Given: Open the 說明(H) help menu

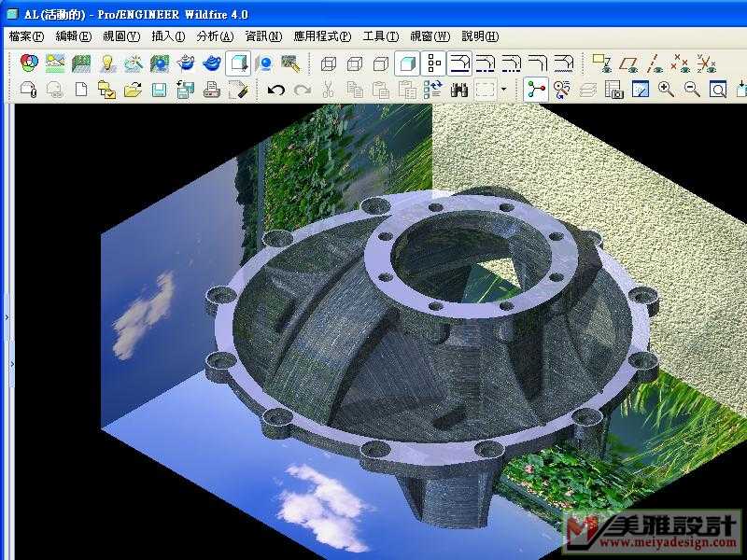Looking at the screenshot, I should 480,36.
